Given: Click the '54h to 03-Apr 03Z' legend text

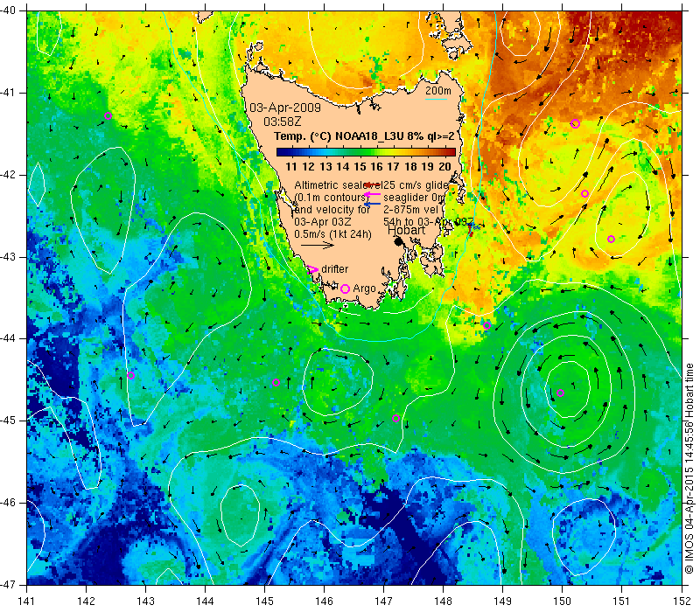Looking at the screenshot, I should click(x=428, y=222).
